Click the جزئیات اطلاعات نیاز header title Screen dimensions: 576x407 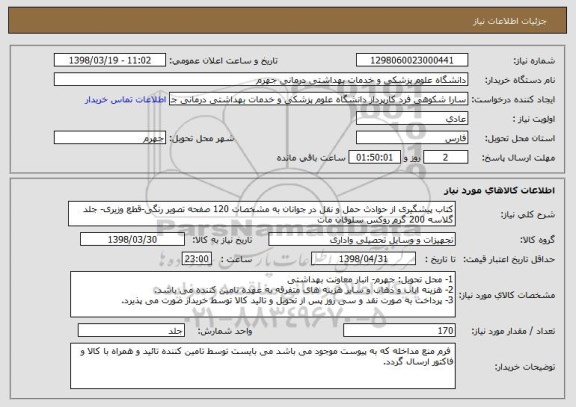pos(510,22)
